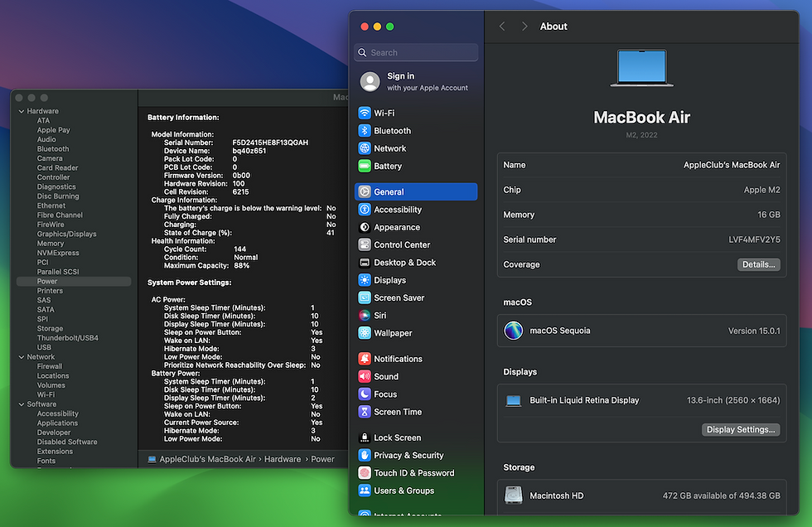Open Display Settings button
This screenshot has width=812, height=527.
pyautogui.click(x=741, y=430)
